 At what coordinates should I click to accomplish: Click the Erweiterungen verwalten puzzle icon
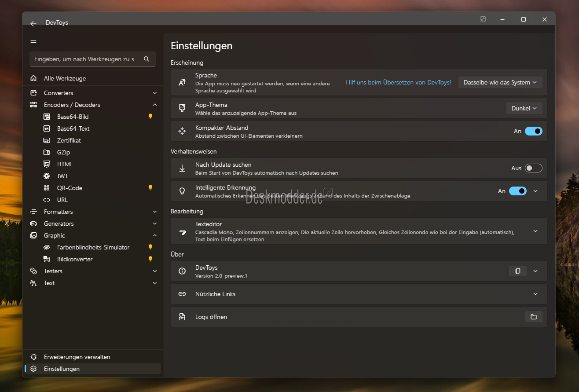coord(33,357)
